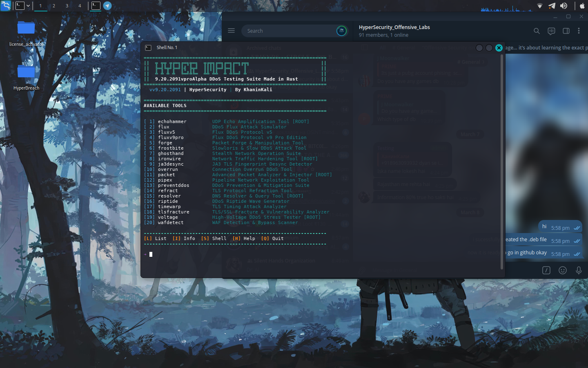Click the '.deb file' message bubble
Viewport: 588px width, 368px height.
[x=543, y=240]
